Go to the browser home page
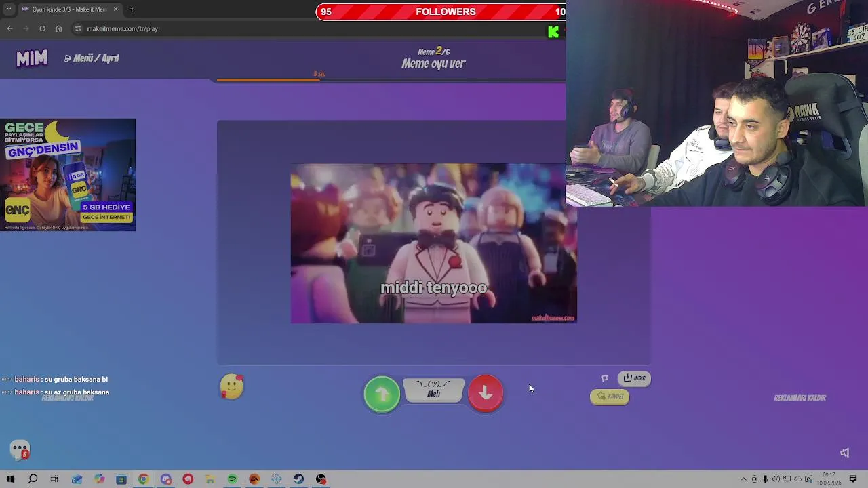 (x=58, y=28)
